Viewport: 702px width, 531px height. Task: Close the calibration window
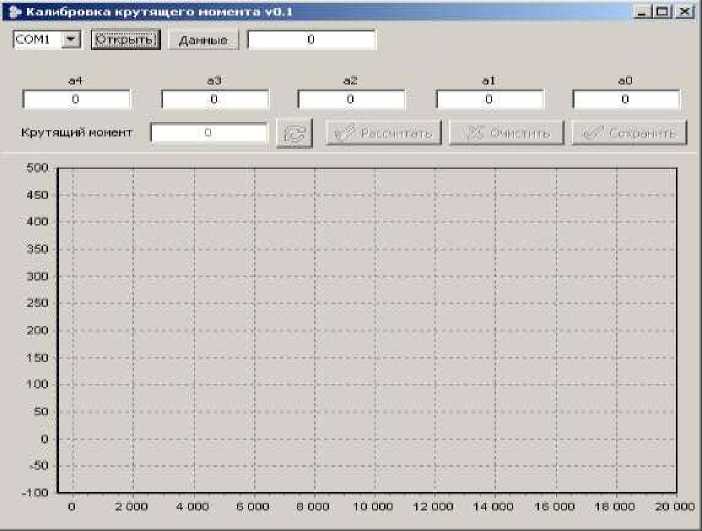(x=685, y=12)
